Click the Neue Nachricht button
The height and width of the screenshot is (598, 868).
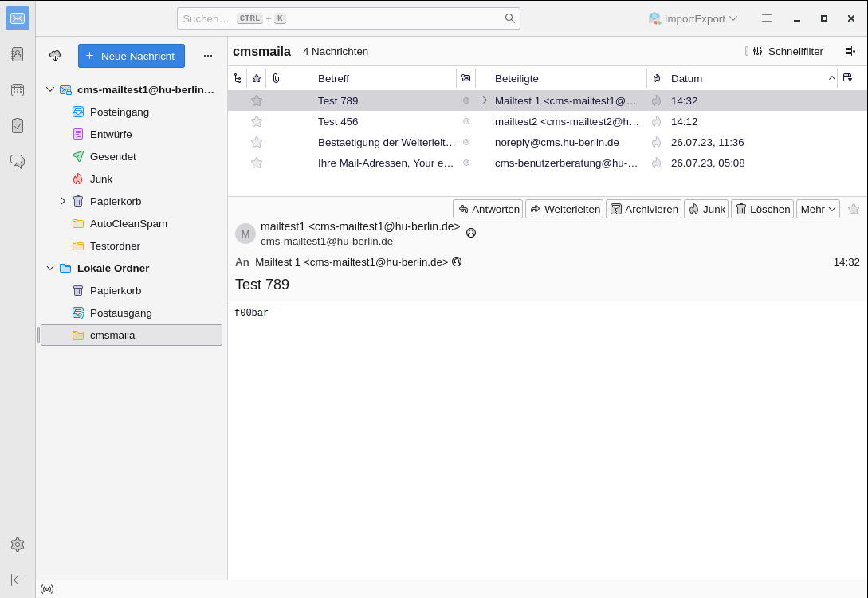click(x=132, y=56)
